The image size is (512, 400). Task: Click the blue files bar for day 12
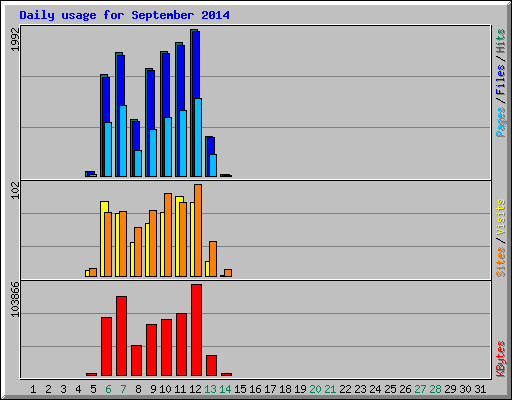coord(196,65)
